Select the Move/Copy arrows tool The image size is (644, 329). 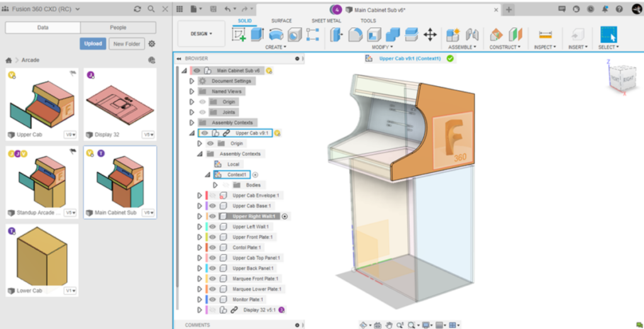[x=430, y=35]
